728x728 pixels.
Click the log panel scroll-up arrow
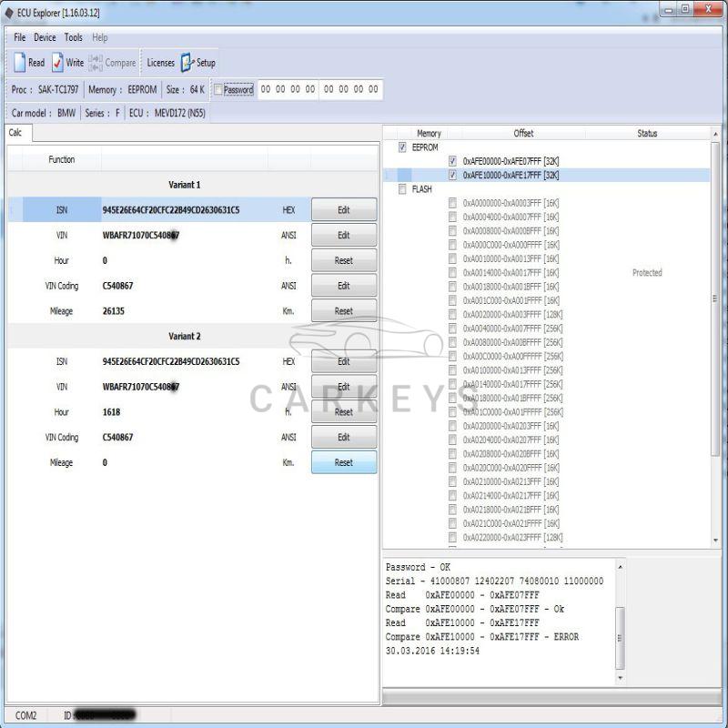(620, 567)
